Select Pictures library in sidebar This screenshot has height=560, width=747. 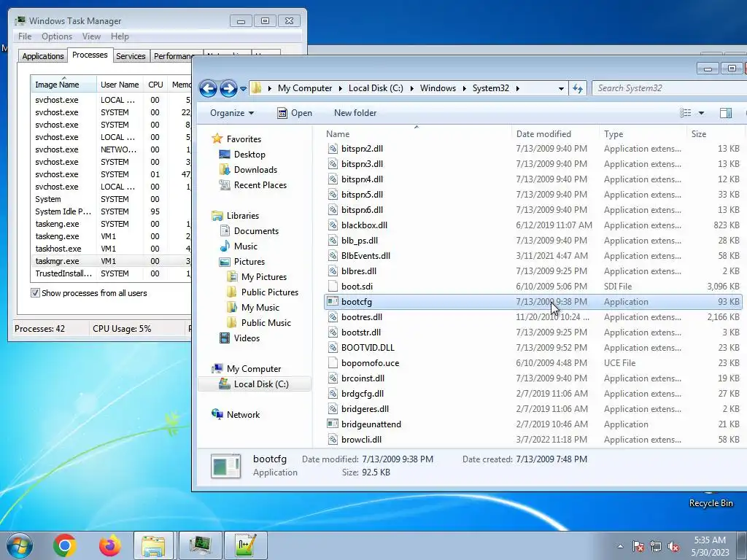click(249, 262)
